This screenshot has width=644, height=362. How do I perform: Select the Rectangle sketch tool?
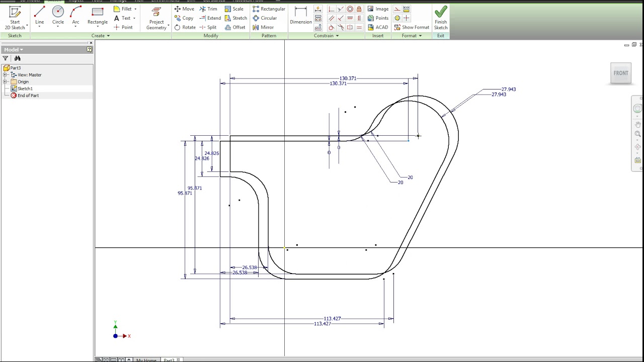tap(98, 15)
